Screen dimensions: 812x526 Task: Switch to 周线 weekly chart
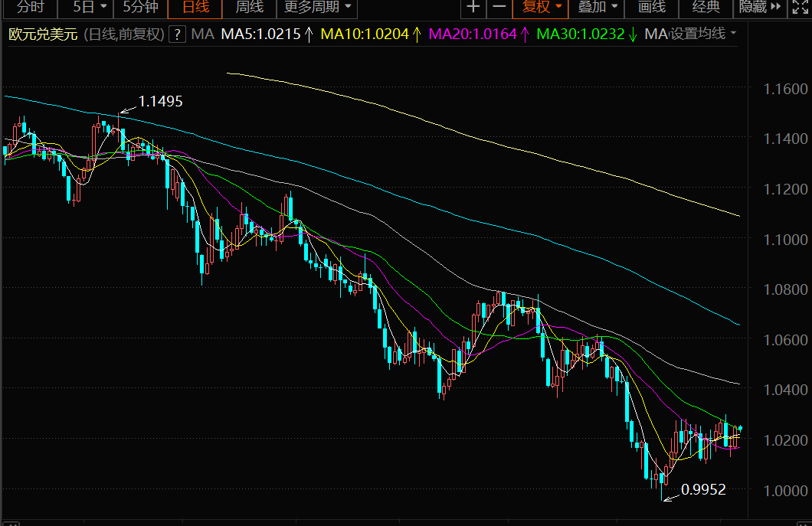click(249, 8)
